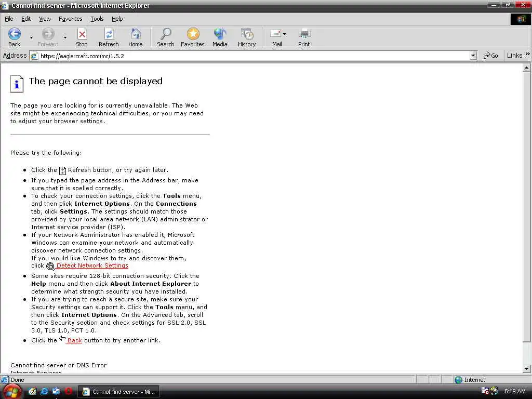Open the View menu
Screen dimensions: 532x399
[x=45, y=19]
